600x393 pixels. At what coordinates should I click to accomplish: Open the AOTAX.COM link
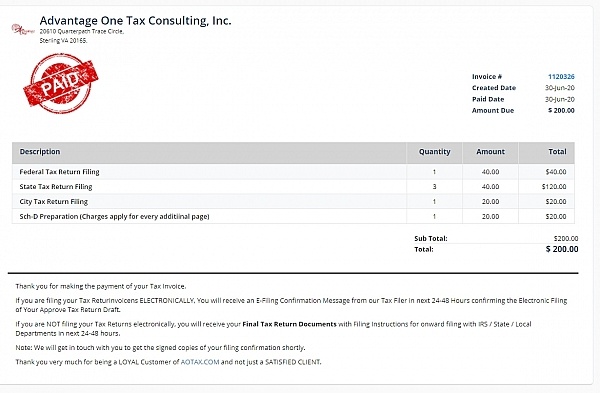pos(200,362)
